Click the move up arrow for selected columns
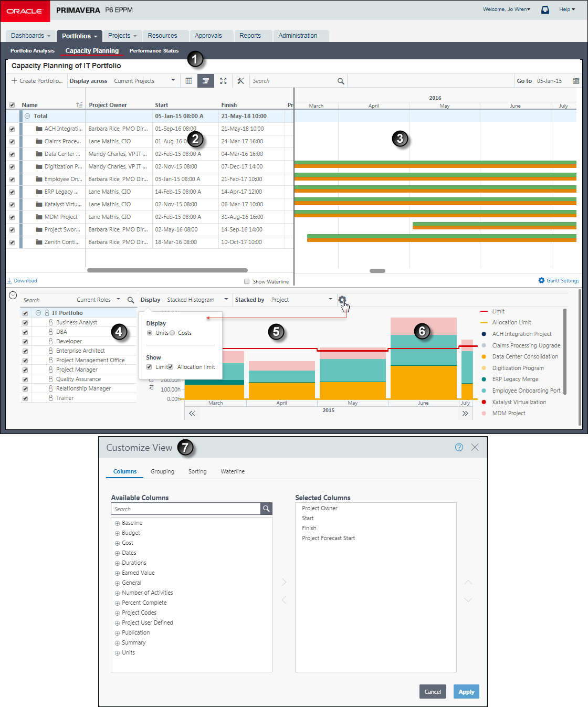The image size is (588, 707). [468, 582]
